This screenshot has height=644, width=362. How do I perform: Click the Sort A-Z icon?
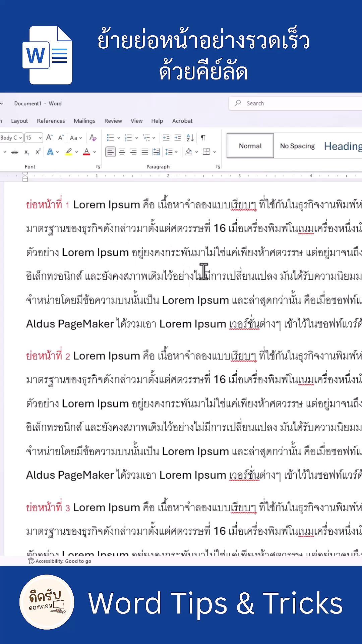click(x=190, y=138)
